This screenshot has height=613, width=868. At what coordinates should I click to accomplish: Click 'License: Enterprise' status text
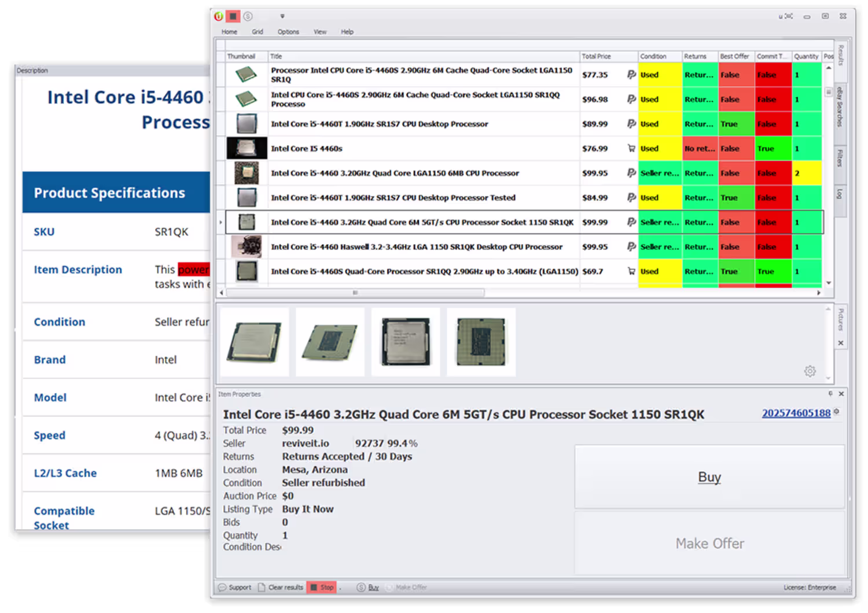point(810,588)
